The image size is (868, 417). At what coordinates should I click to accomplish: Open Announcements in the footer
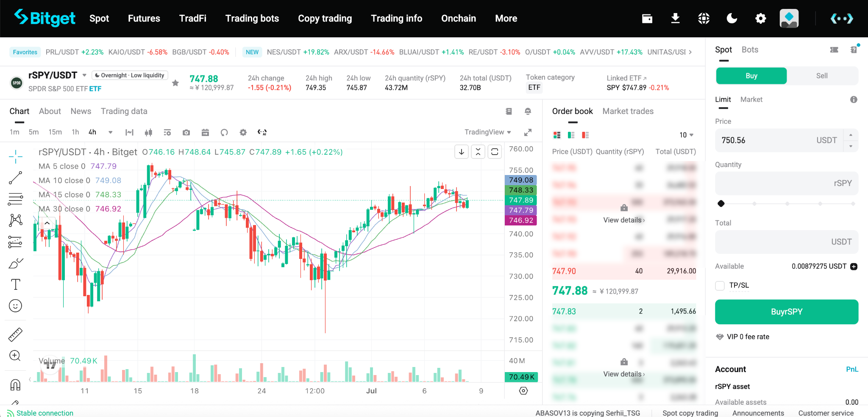pyautogui.click(x=758, y=413)
